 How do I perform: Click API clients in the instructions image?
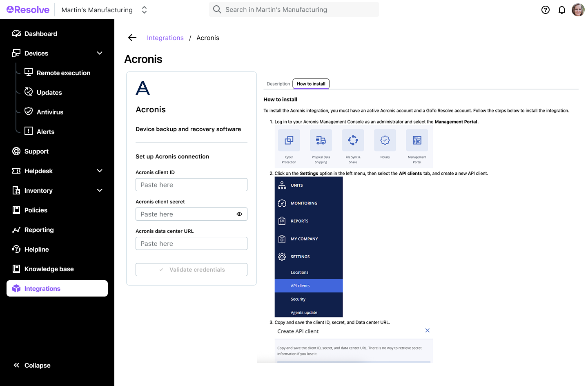[x=309, y=286]
